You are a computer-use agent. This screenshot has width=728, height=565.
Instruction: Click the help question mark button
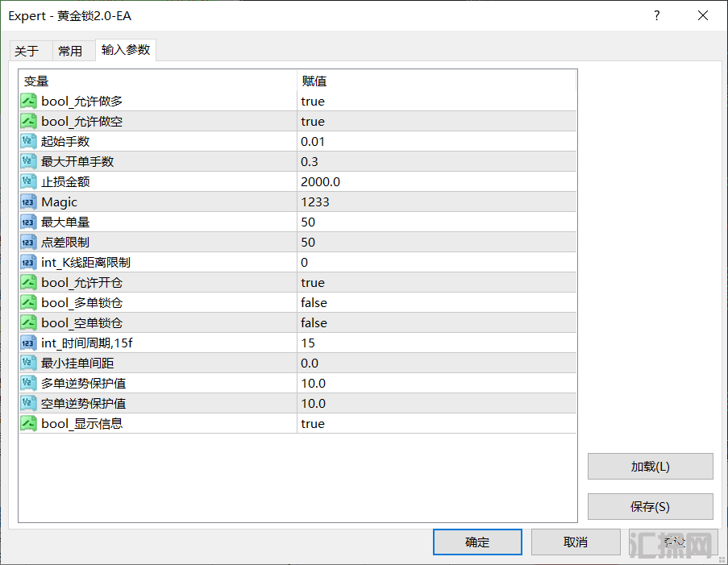click(x=656, y=16)
